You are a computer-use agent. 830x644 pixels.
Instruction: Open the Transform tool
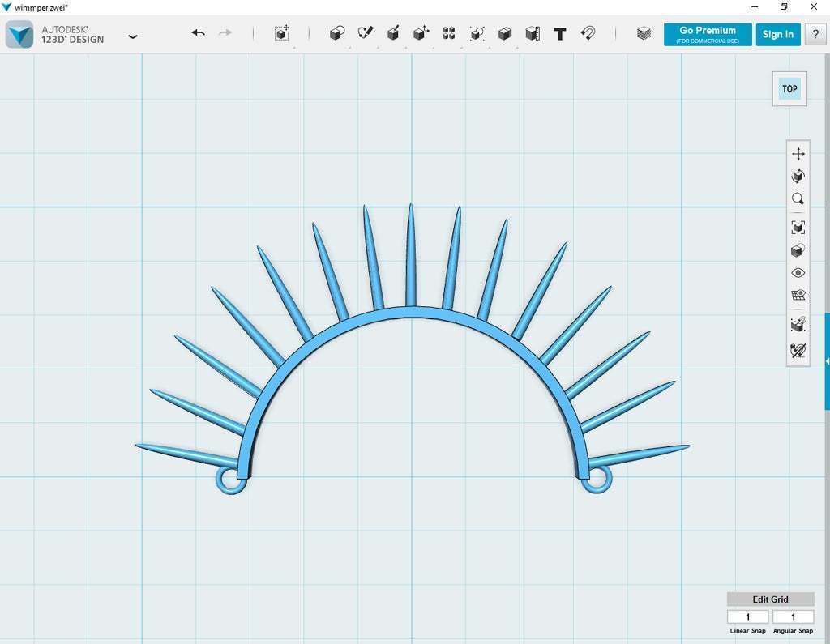(x=282, y=33)
